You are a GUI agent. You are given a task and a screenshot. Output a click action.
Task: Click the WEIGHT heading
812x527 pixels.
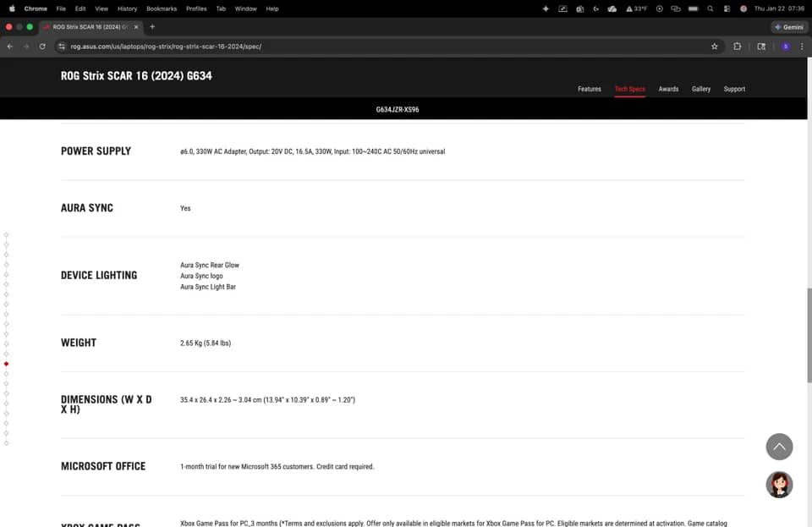79,343
